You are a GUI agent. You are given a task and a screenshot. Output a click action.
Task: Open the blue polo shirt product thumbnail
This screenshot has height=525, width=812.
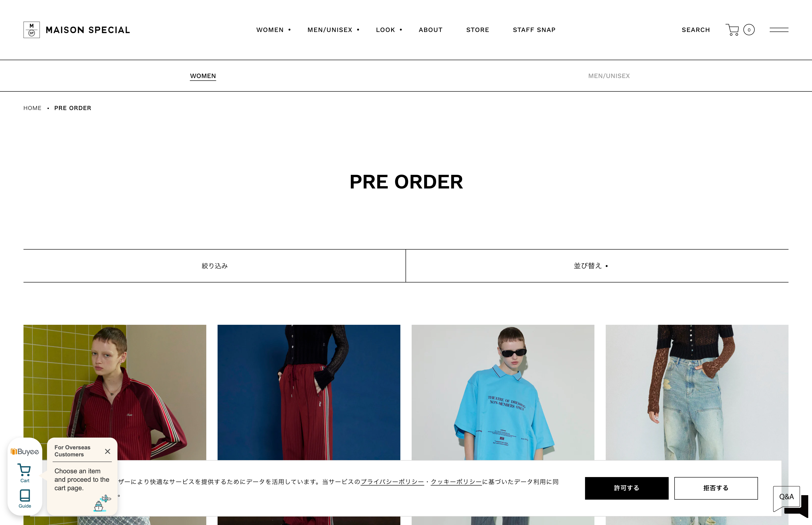pos(503,392)
